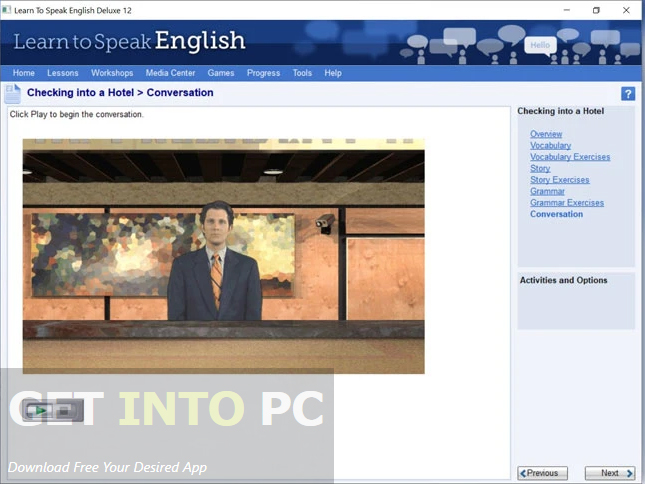Open the Grammar section link
Screen dimensions: 645x484
547,191
